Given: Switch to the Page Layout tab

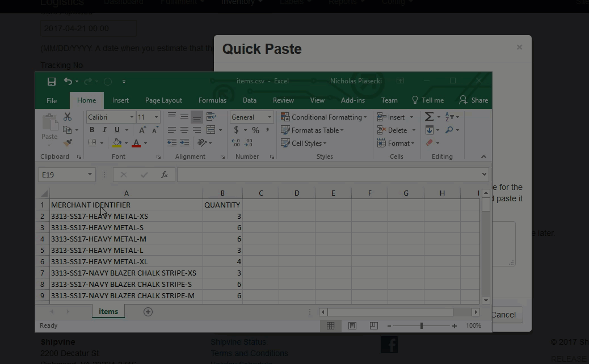Looking at the screenshot, I should coord(163,100).
